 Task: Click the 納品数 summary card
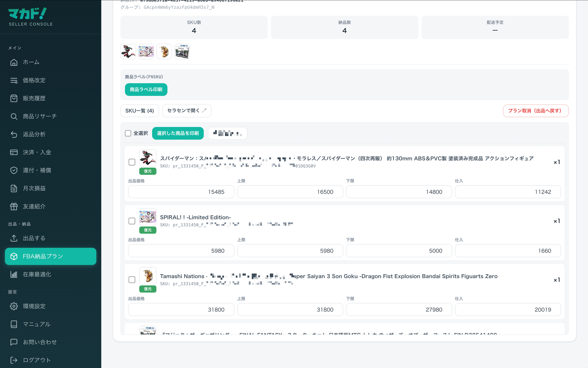(344, 27)
